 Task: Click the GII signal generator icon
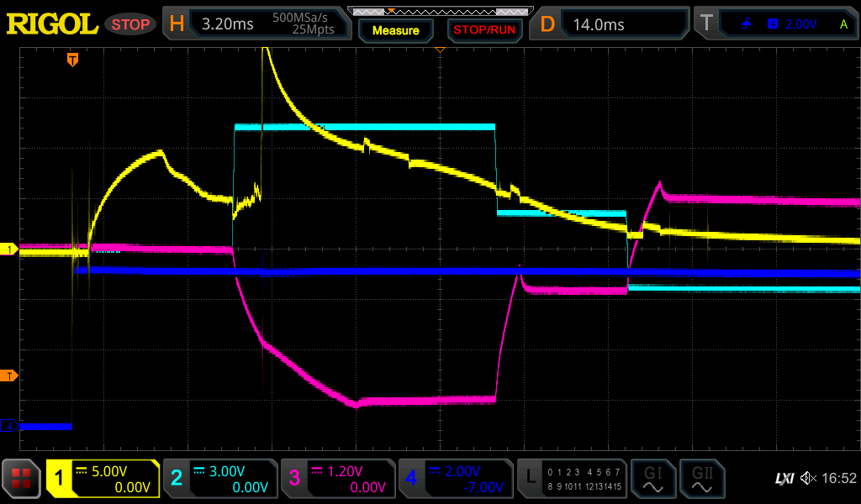700,480
